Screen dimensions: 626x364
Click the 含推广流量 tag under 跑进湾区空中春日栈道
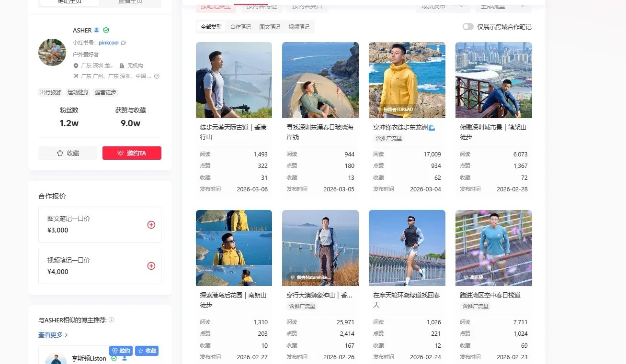[476, 306]
